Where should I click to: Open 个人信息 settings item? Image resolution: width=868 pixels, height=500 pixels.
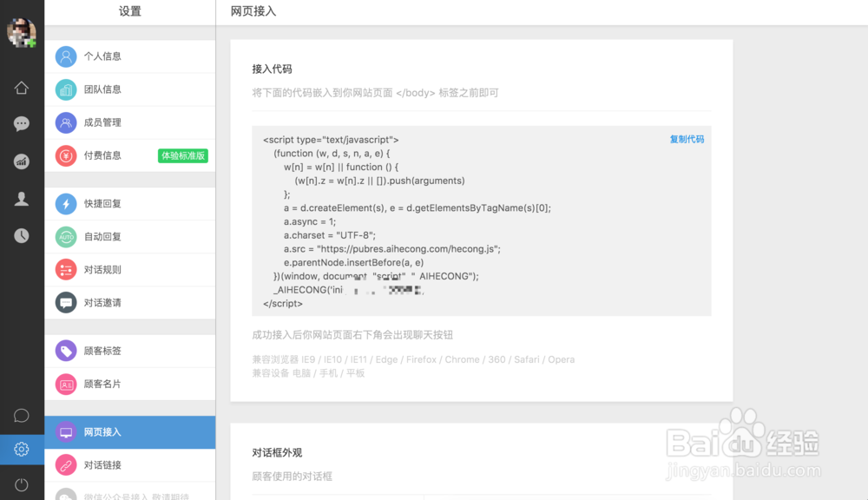130,56
